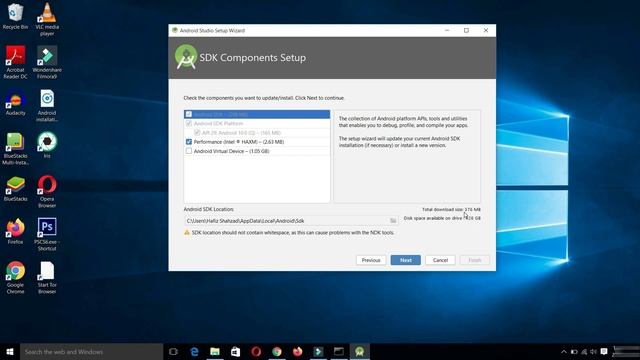This screenshot has width=640, height=360.
Task: Open Microsoft Store from the taskbar
Action: pyautogui.click(x=236, y=351)
